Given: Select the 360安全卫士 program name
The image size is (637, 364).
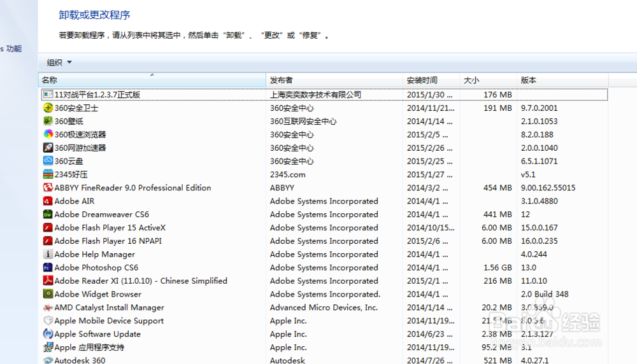Looking at the screenshot, I should pos(76,108).
